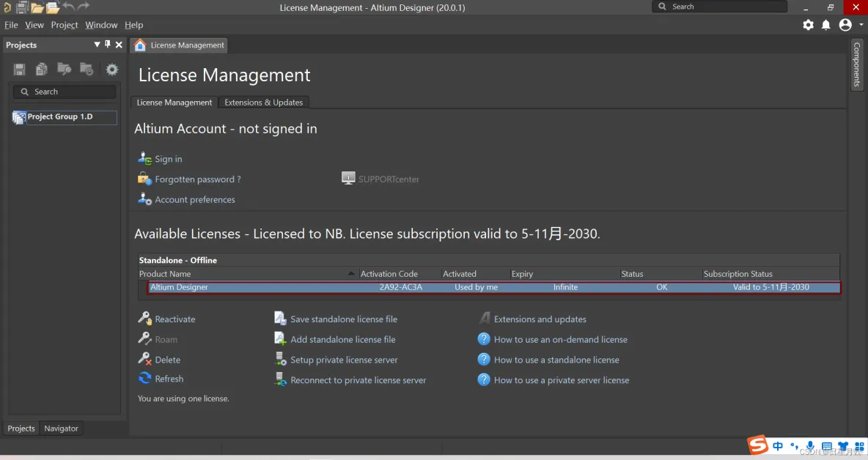Viewport: 868px width, 460px height.
Task: Select the License Management document tab with home icon
Action: [x=179, y=45]
